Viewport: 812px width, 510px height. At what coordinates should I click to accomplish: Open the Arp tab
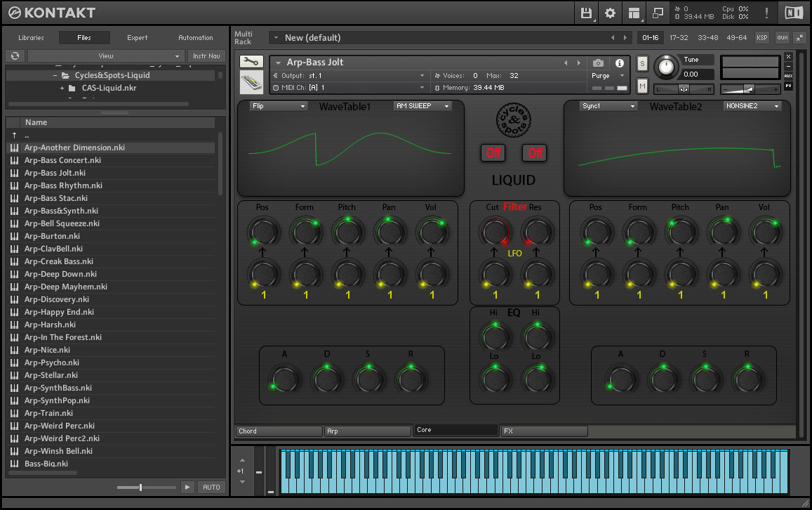(368, 431)
